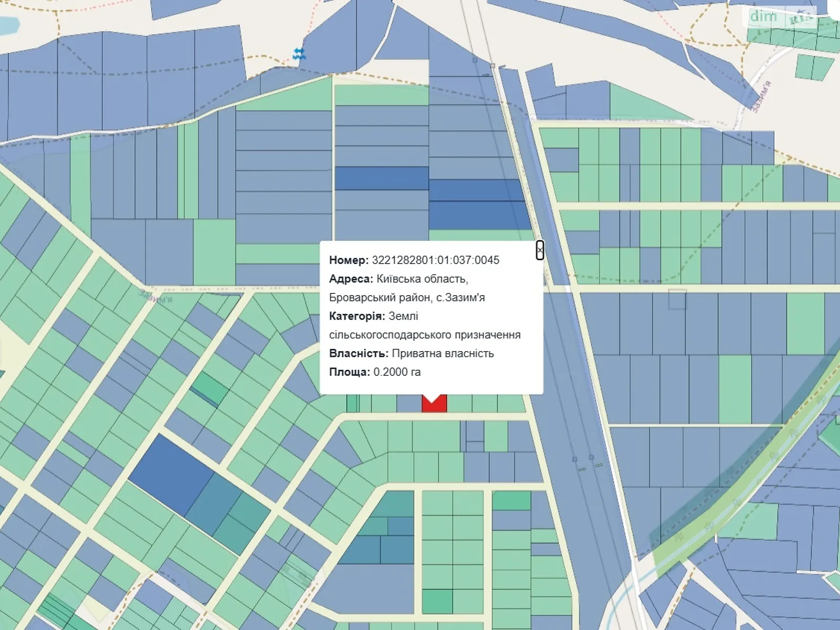
Task: Click the cadastral number 3221282801:01:037:0045
Action: (x=435, y=260)
